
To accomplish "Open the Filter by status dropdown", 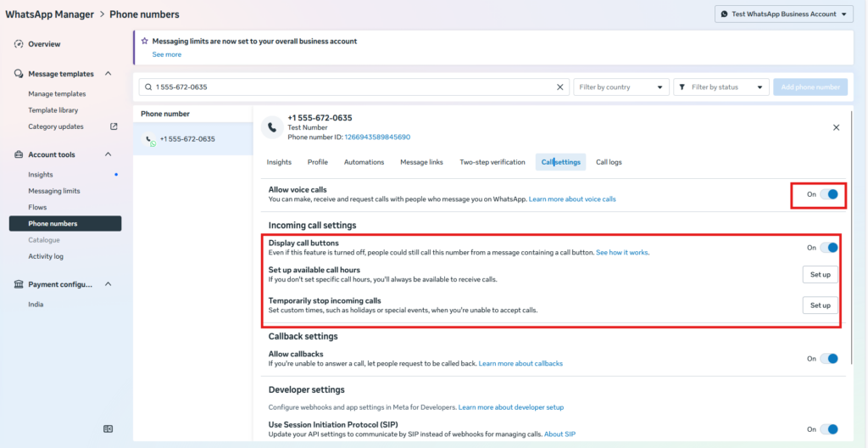I will click(x=721, y=87).
